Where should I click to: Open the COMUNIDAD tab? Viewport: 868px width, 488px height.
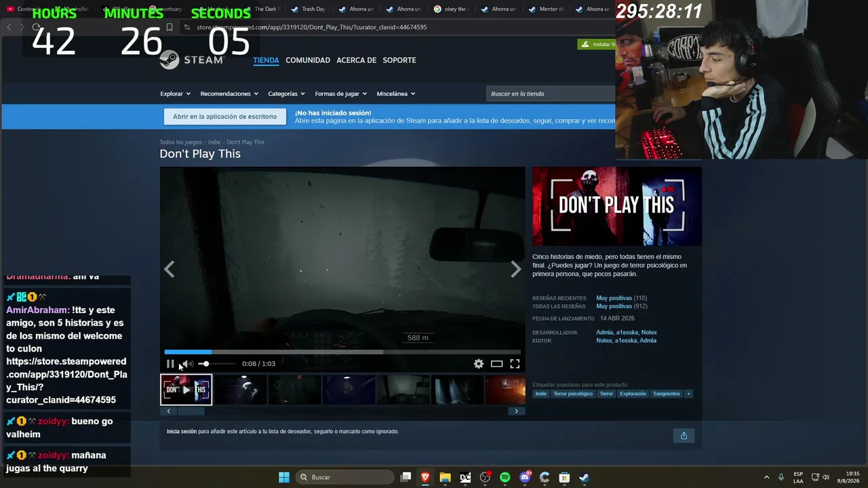tap(308, 60)
